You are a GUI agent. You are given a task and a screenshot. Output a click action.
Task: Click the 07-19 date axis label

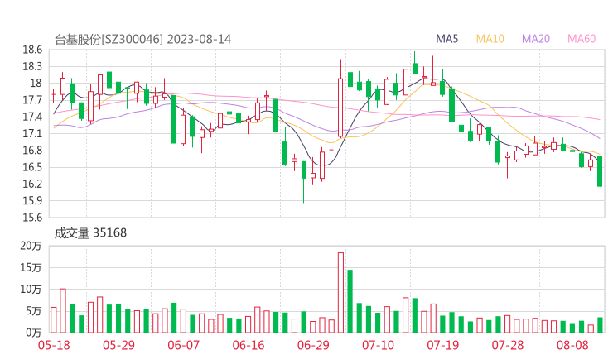pyautogui.click(x=443, y=345)
